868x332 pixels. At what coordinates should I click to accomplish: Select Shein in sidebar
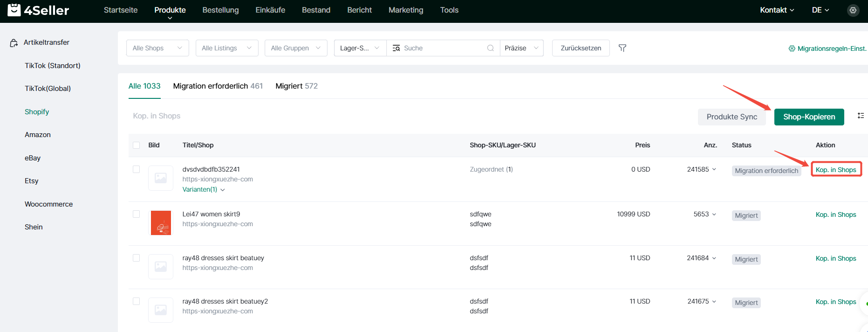(x=34, y=227)
